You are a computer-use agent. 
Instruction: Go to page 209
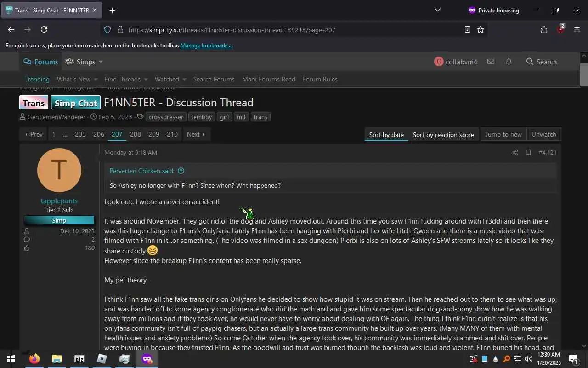click(154, 134)
